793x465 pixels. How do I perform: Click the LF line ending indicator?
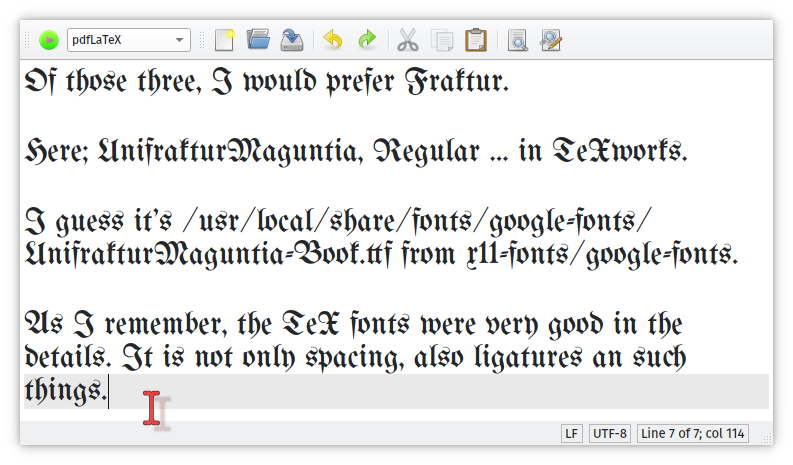point(572,434)
